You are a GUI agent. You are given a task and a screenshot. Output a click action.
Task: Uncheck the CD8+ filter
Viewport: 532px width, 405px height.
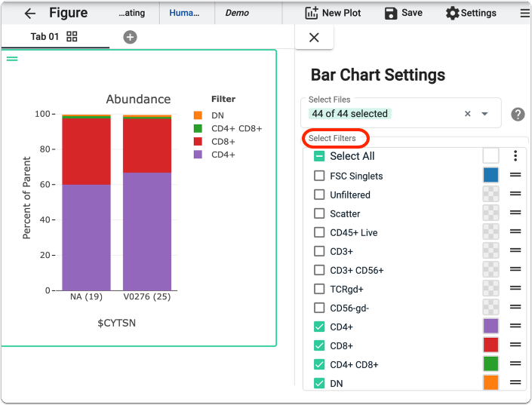319,345
